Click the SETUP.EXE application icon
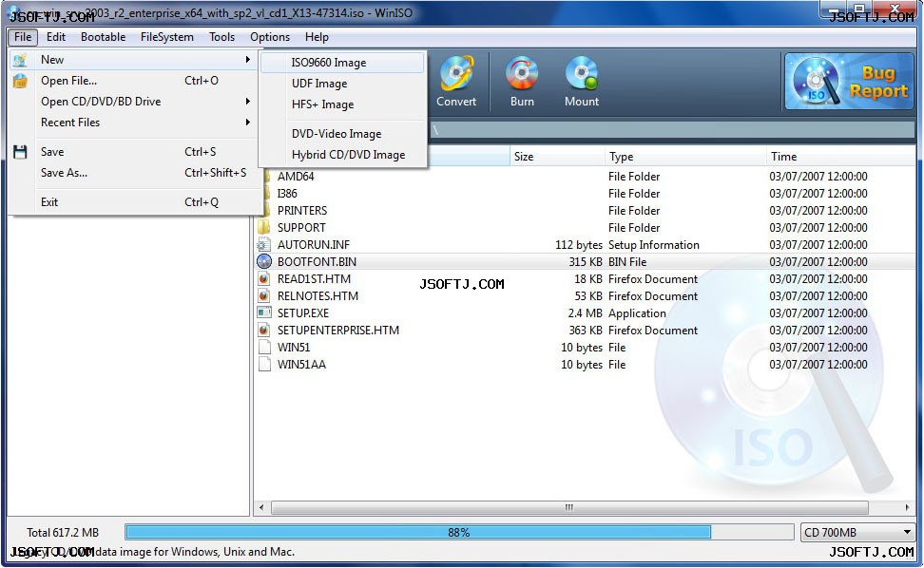Screen dimensions: 924x568 (264, 313)
